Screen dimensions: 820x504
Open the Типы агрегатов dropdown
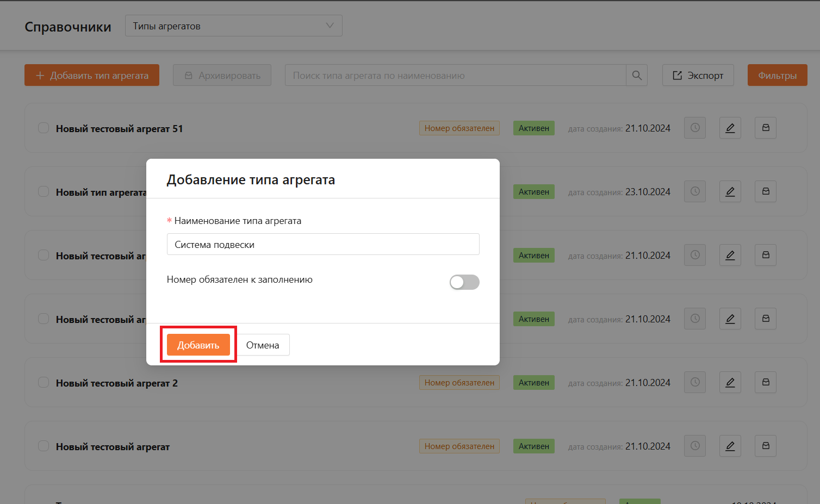point(233,26)
